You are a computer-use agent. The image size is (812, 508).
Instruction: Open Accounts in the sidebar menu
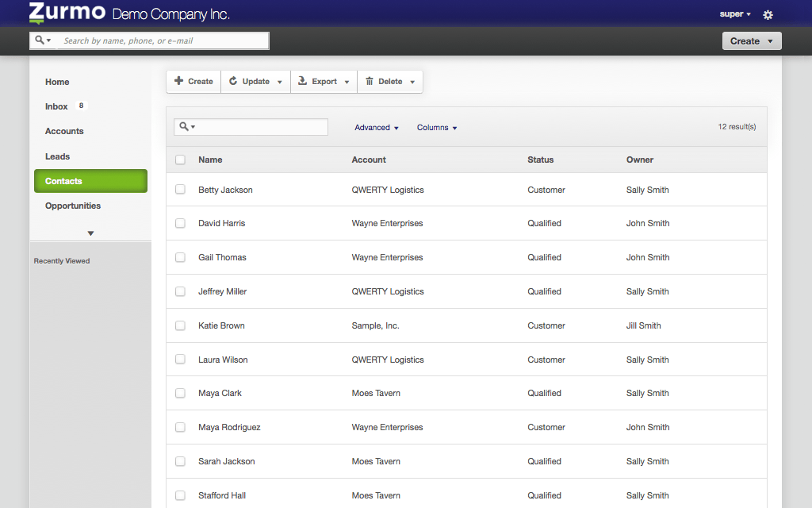[x=64, y=131]
